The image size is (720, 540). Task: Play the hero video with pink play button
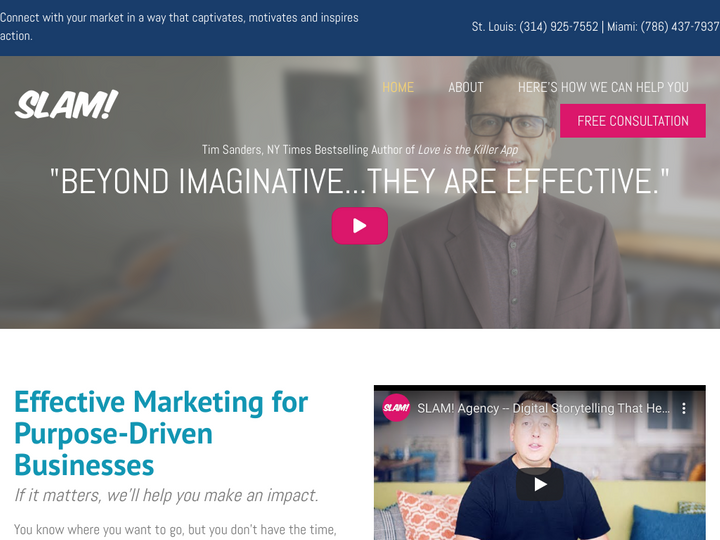360,225
